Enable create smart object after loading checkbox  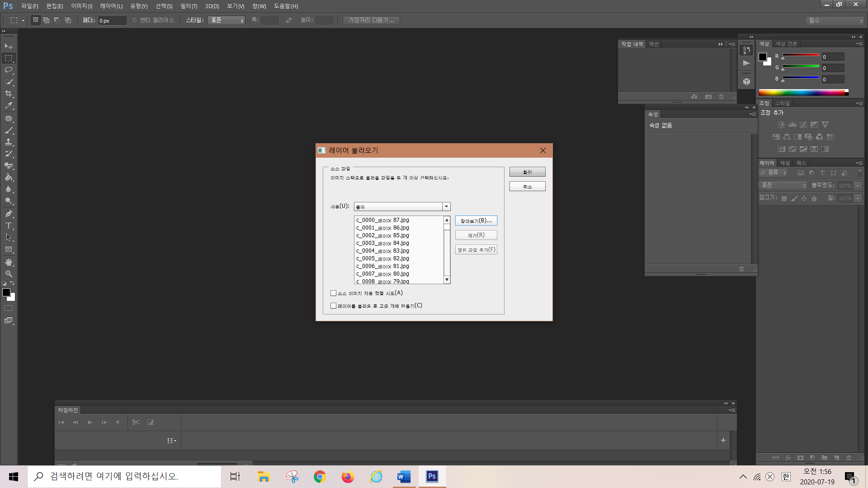(x=334, y=306)
